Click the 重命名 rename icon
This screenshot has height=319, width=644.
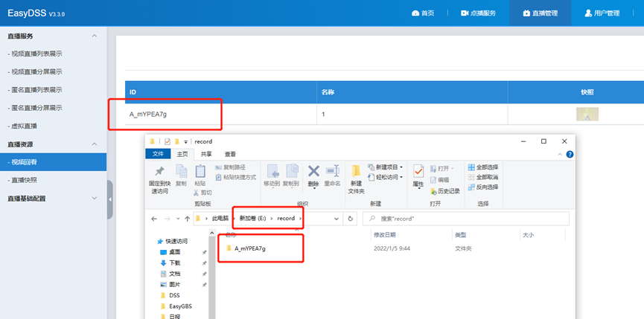pos(332,171)
